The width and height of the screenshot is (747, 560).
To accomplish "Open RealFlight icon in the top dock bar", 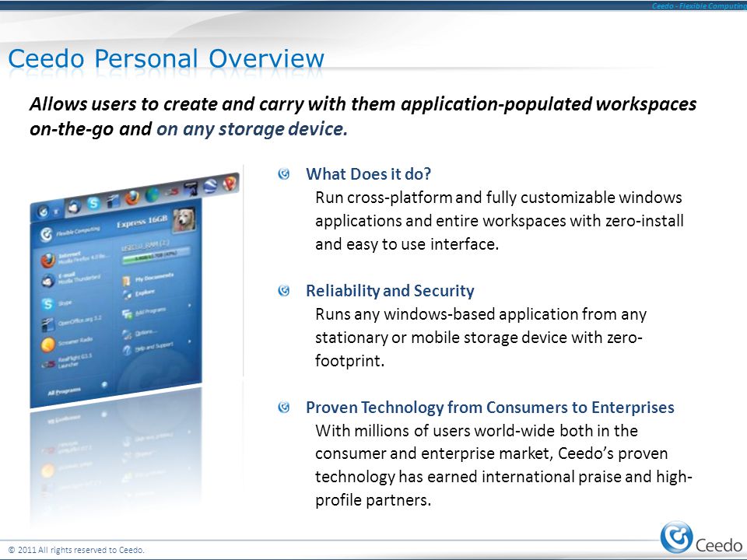I will [172, 192].
